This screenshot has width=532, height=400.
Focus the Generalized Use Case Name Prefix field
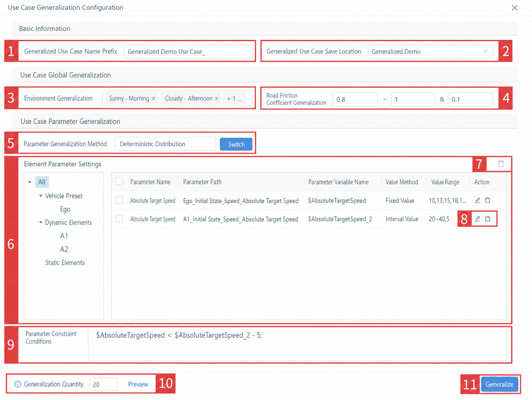188,52
